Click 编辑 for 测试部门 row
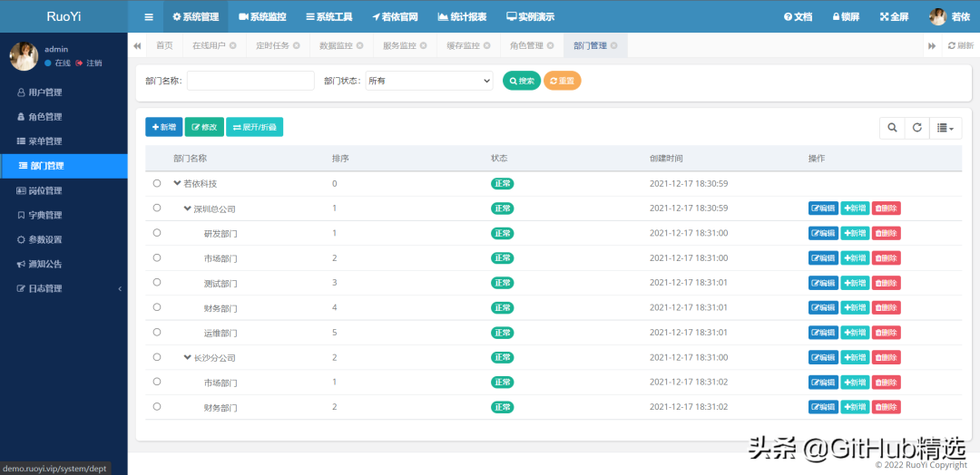 [x=823, y=283]
